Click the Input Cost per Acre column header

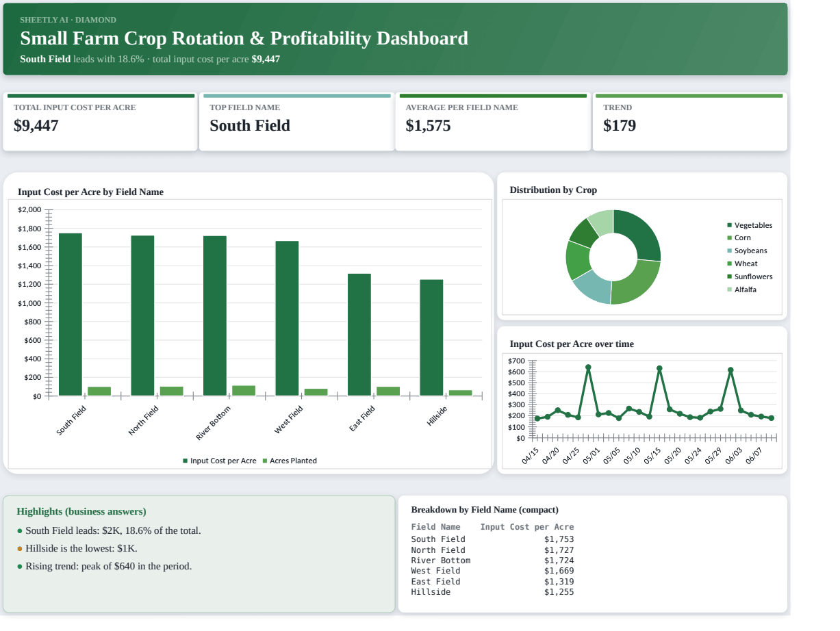pyautogui.click(x=527, y=527)
